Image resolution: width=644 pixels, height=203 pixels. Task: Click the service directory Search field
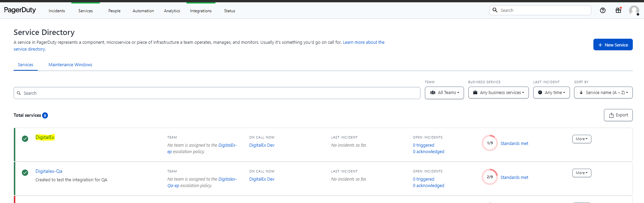(x=217, y=93)
